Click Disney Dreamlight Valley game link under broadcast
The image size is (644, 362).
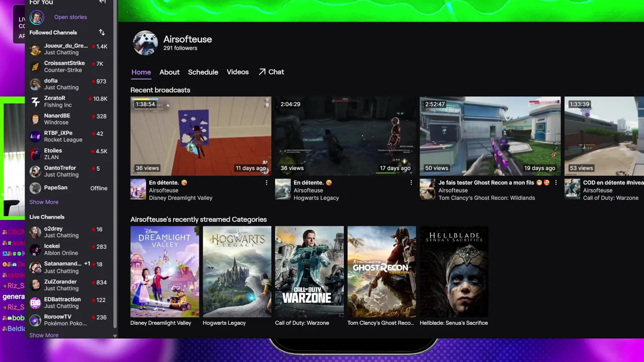181,198
